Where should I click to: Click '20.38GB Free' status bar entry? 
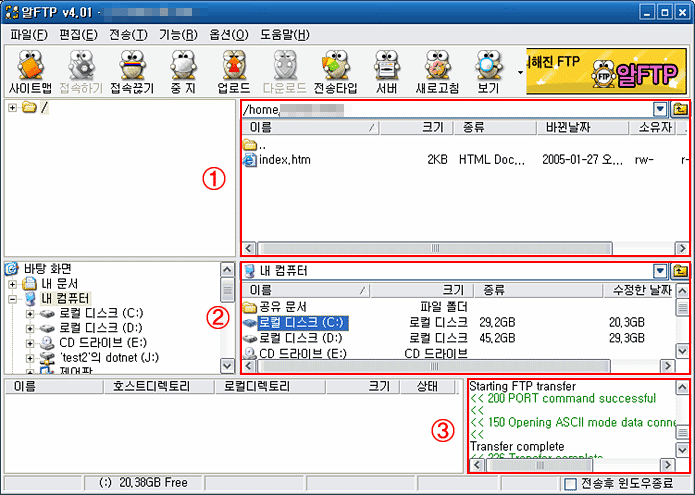(x=143, y=483)
